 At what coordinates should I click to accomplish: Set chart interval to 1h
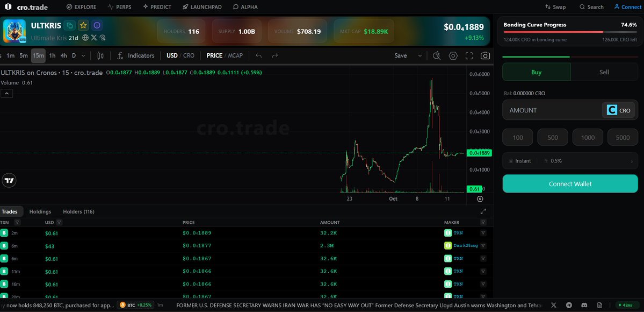click(52, 55)
